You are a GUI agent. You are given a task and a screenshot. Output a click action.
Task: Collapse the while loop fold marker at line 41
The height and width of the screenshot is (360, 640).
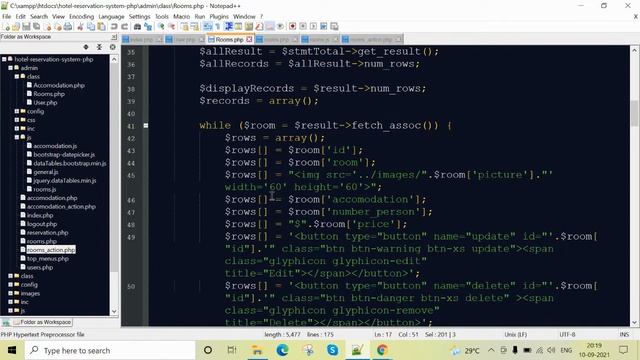coord(146,126)
